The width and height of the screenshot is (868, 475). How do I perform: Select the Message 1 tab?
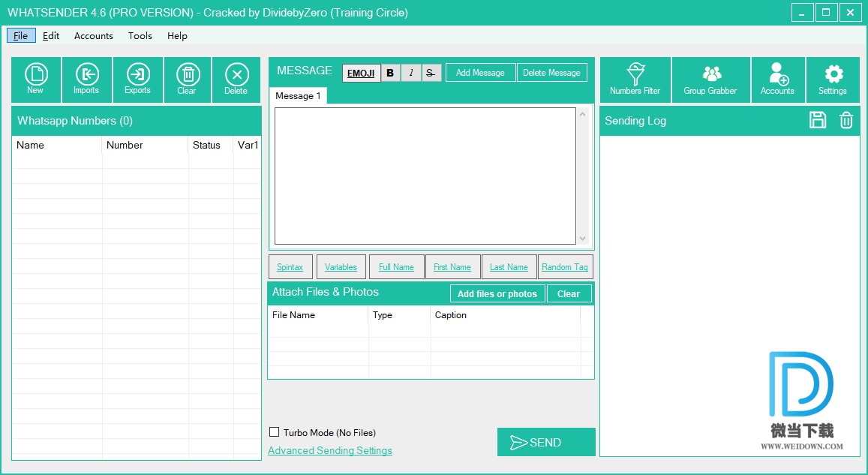pos(298,96)
